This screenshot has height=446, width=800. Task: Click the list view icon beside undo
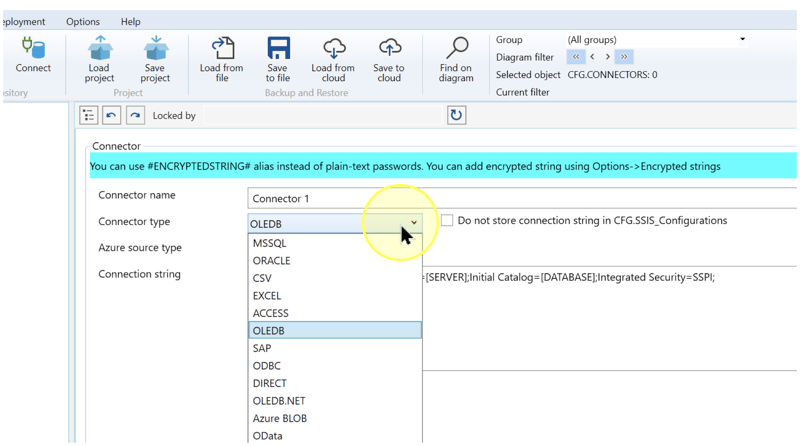coord(88,115)
